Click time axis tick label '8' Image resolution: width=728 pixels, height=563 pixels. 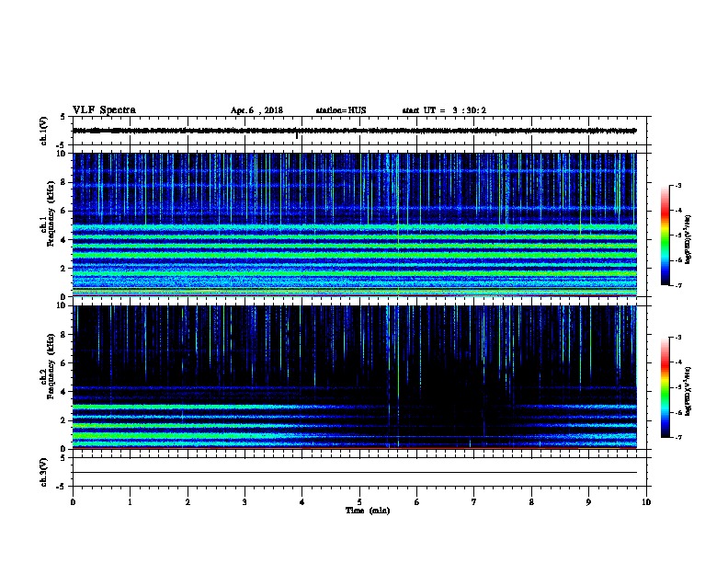pyautogui.click(x=531, y=502)
